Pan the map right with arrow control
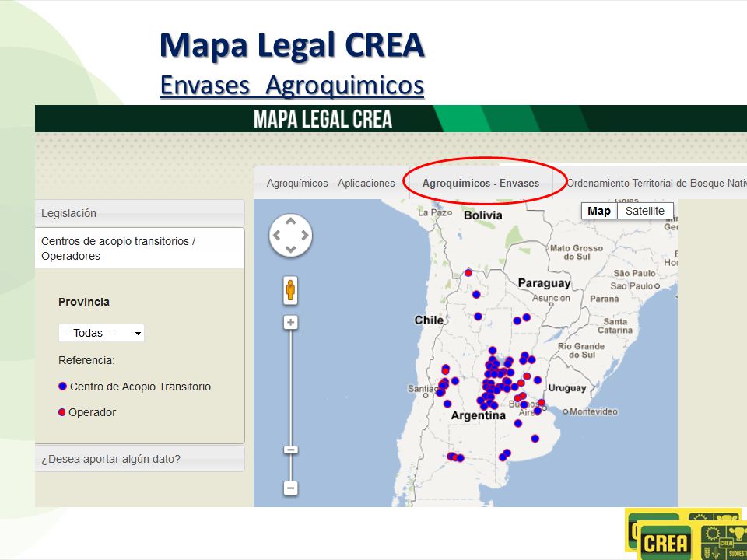The width and height of the screenshot is (747, 560). (x=304, y=235)
